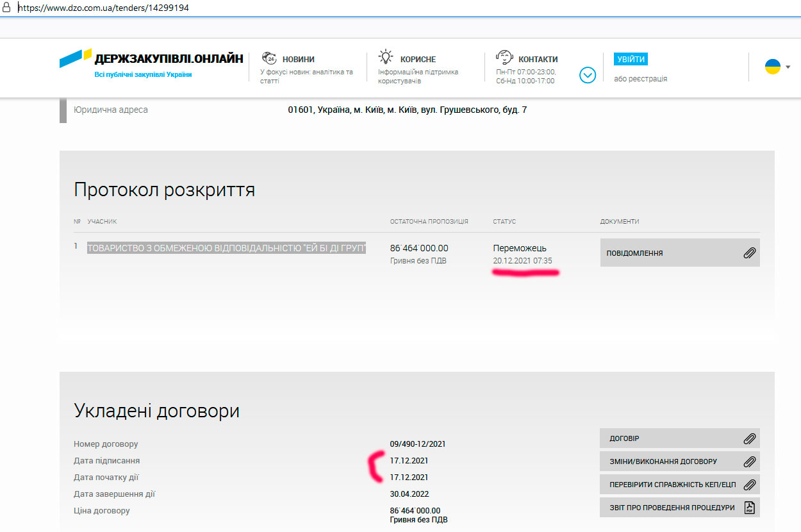This screenshot has height=532, width=801.
Task: Click PDF icon on Звіт про проведення процедури
Action: coord(749,508)
